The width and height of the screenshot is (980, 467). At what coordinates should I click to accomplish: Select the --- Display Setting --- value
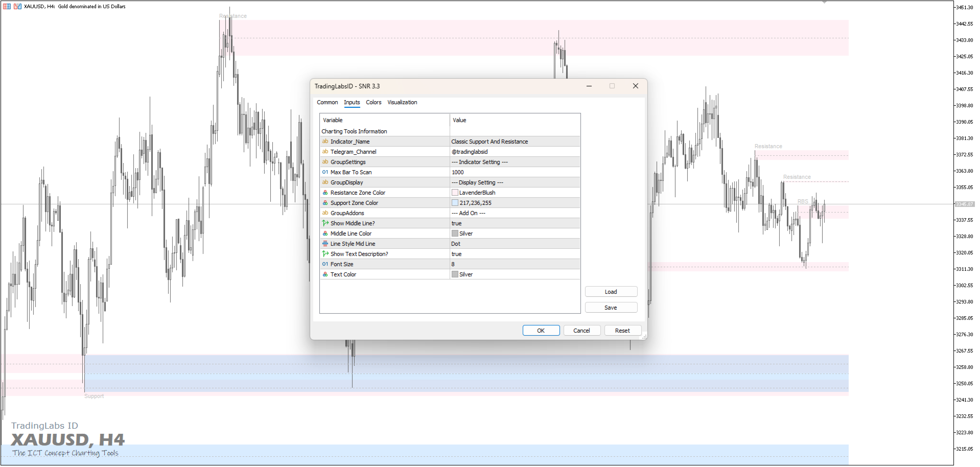[477, 182]
